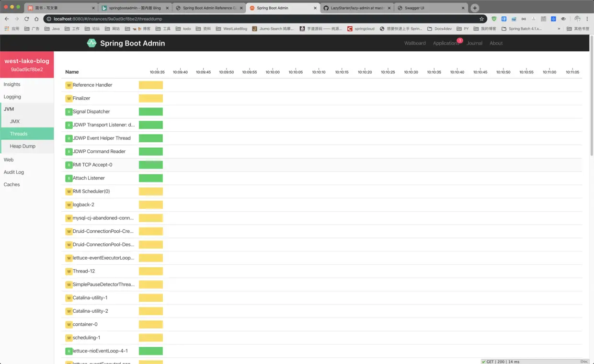Screen dimensions: 594x364
Task: Open Applications in the top navigation
Action: pos(446,43)
